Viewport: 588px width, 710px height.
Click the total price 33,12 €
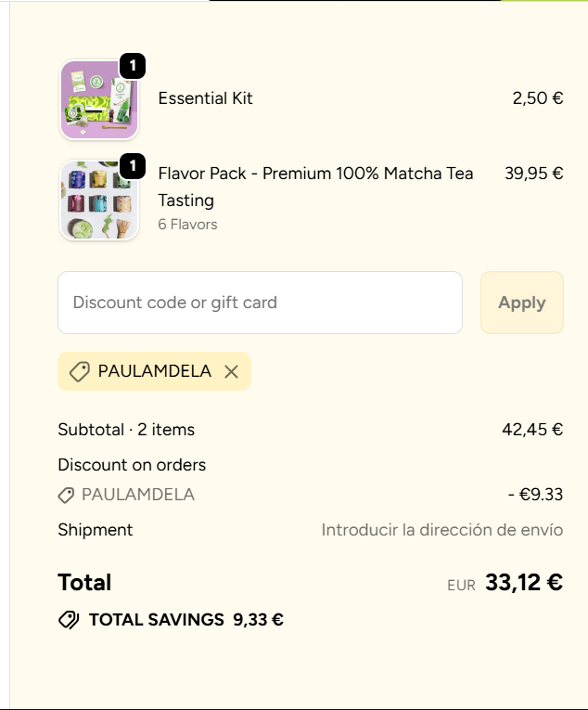[x=523, y=583]
